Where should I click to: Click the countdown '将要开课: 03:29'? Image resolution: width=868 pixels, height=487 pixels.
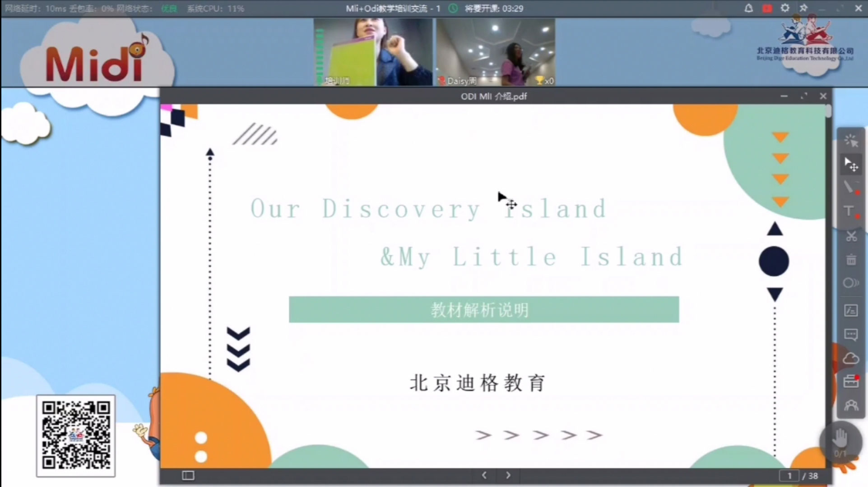click(494, 9)
